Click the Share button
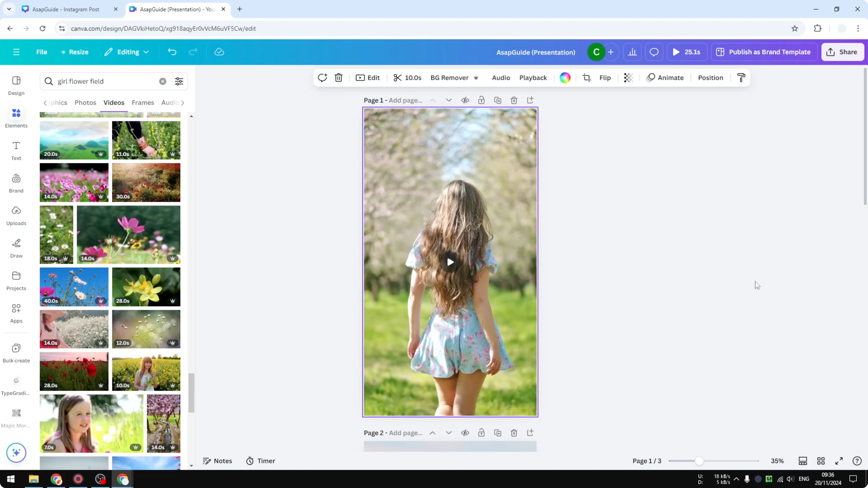868x488 pixels. [x=843, y=52]
